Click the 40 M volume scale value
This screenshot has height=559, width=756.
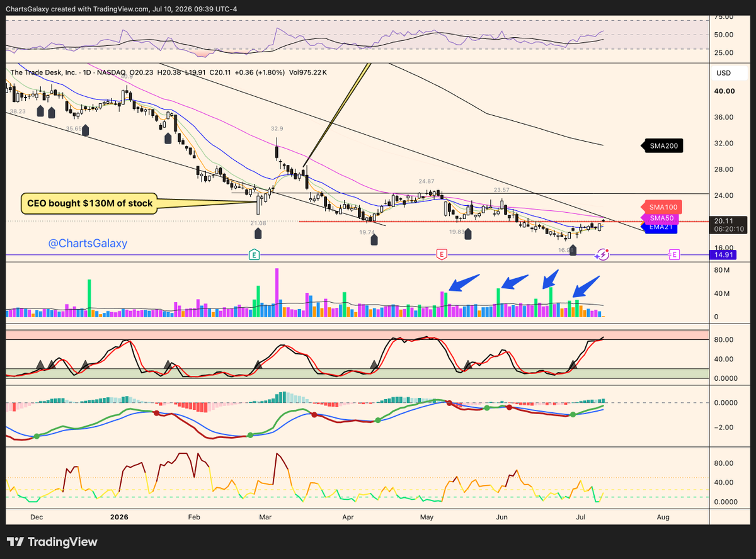(x=723, y=294)
